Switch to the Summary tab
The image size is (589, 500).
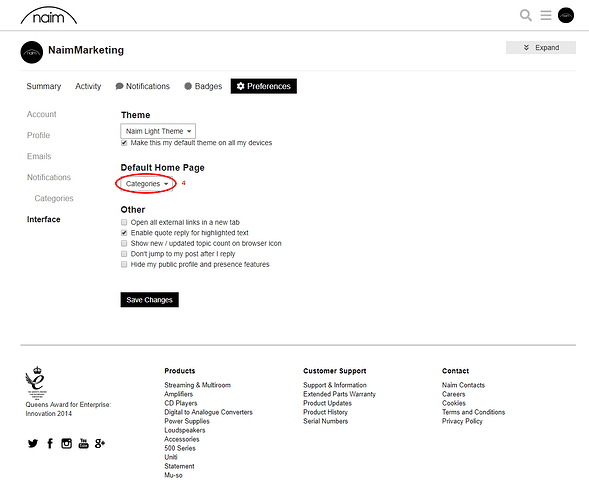point(44,86)
